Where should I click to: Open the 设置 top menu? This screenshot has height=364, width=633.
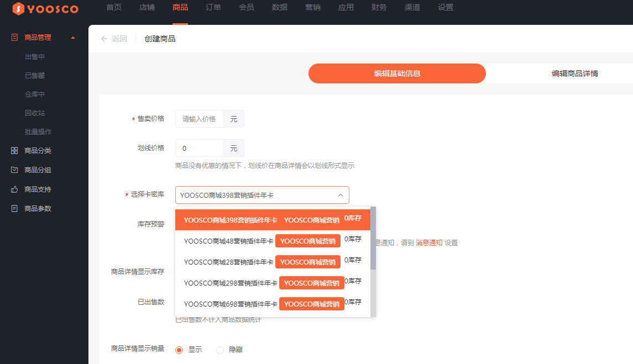[446, 7]
